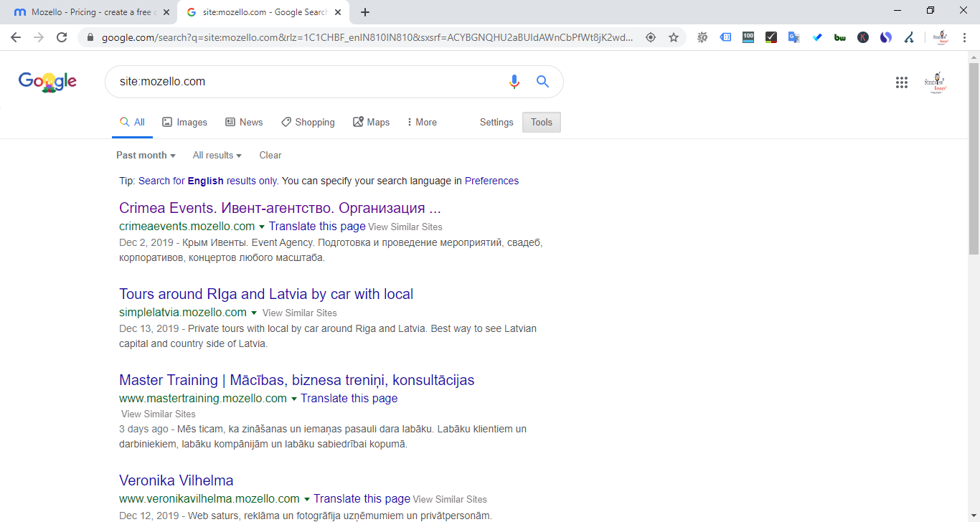This screenshot has height=522, width=980.
Task: Clear the applied search filters
Action: (270, 156)
